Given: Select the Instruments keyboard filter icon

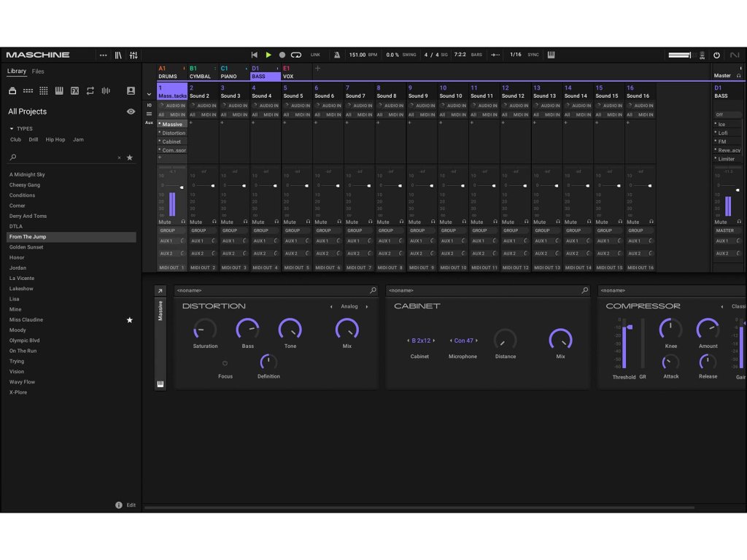Looking at the screenshot, I should coord(59,90).
